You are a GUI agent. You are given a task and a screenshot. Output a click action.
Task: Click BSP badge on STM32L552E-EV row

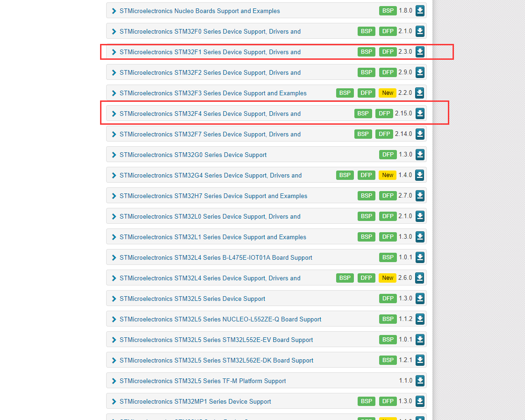[388, 339]
